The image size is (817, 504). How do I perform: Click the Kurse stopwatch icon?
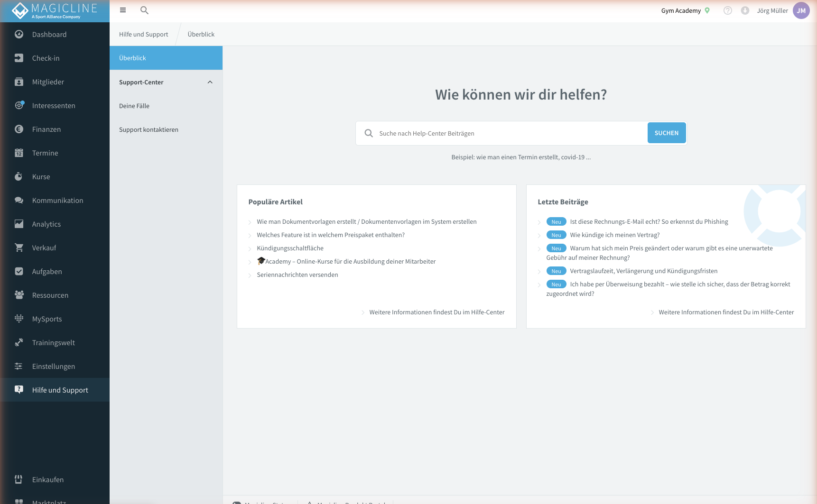pos(19,176)
